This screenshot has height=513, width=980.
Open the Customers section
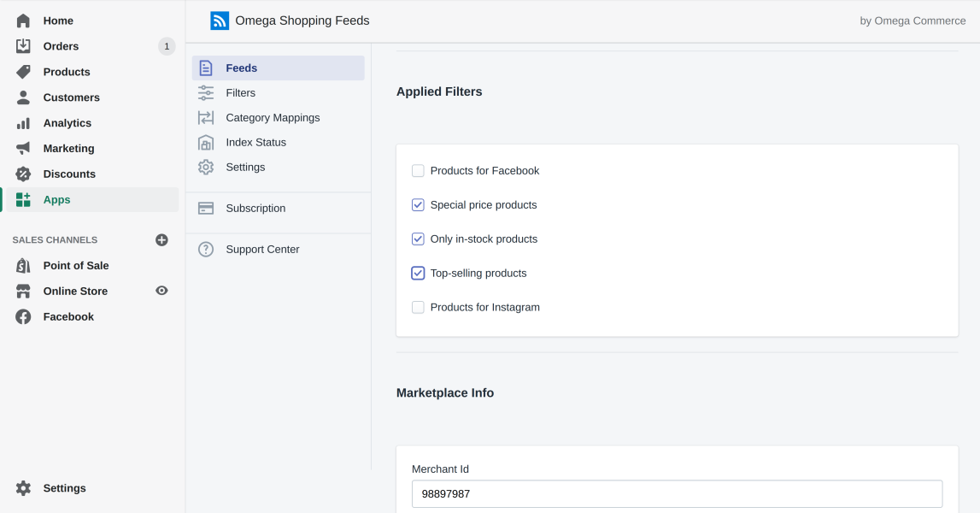(71, 97)
